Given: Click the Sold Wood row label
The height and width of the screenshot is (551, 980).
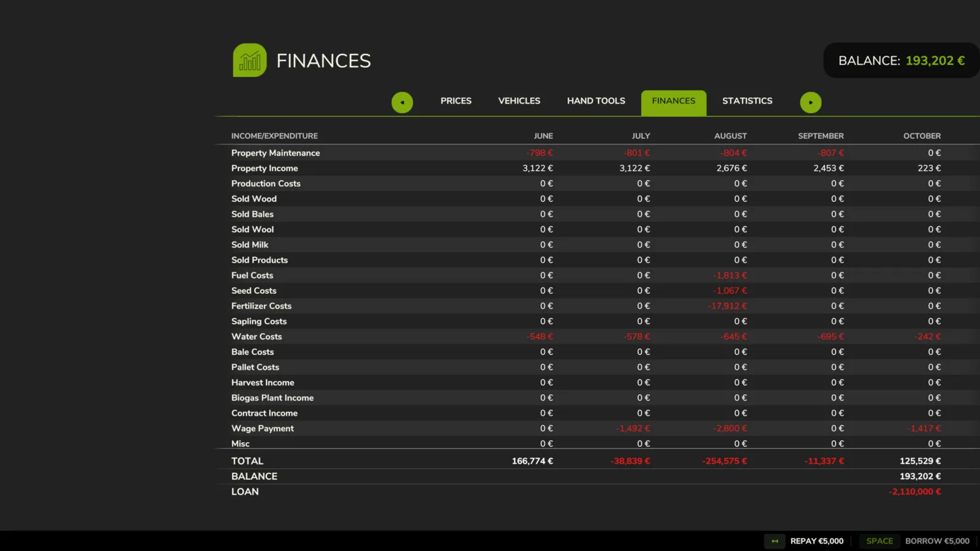Looking at the screenshot, I should (x=254, y=199).
